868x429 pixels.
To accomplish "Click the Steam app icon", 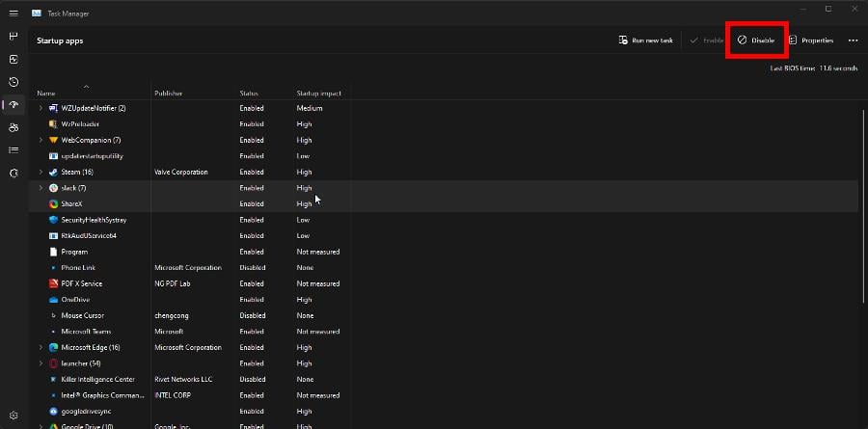I will coord(53,173).
